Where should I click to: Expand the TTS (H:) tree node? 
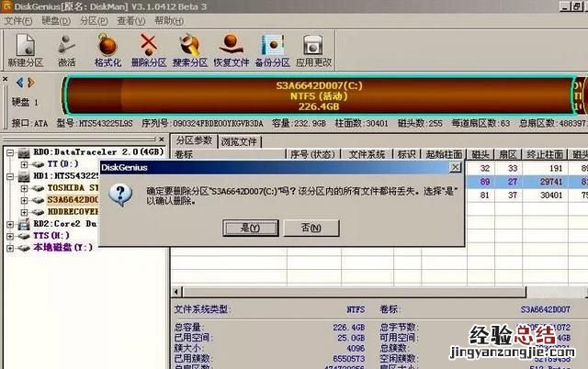(10, 236)
